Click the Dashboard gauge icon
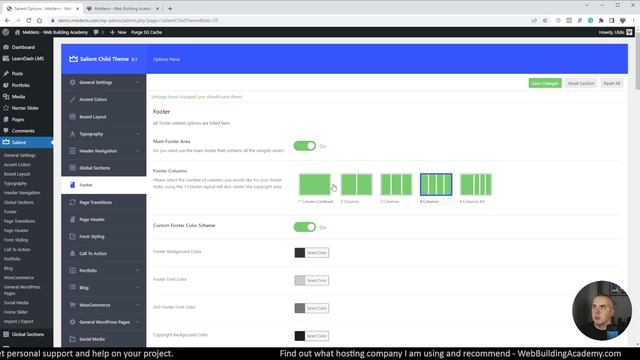640x360 pixels. pyautogui.click(x=6, y=47)
